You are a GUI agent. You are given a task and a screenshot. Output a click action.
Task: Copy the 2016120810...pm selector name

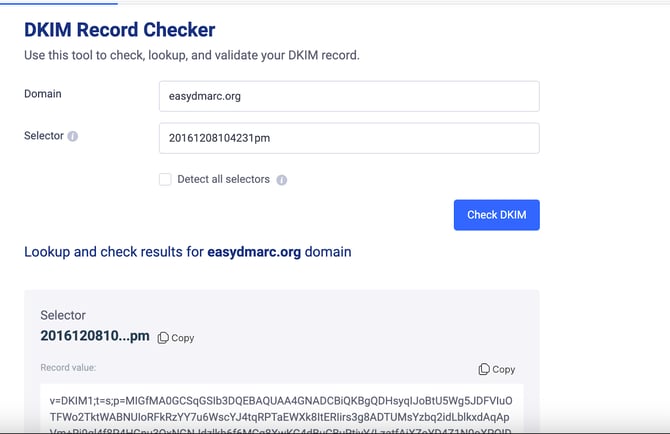[176, 338]
